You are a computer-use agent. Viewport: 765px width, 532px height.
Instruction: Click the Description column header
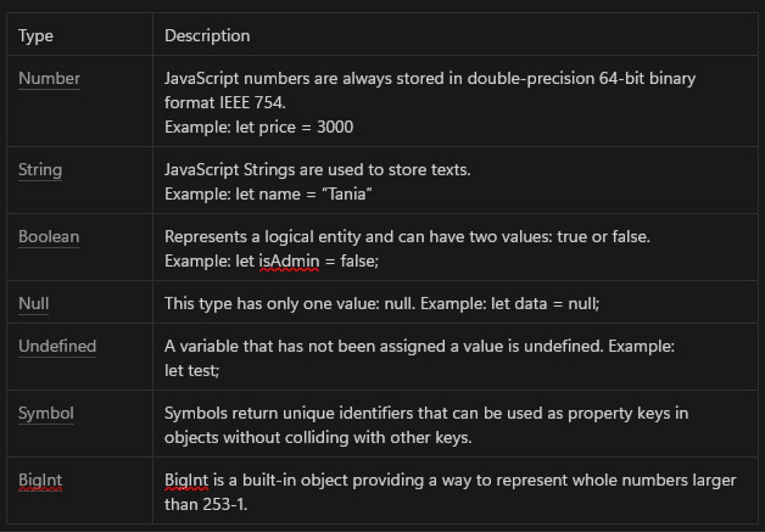coord(207,35)
